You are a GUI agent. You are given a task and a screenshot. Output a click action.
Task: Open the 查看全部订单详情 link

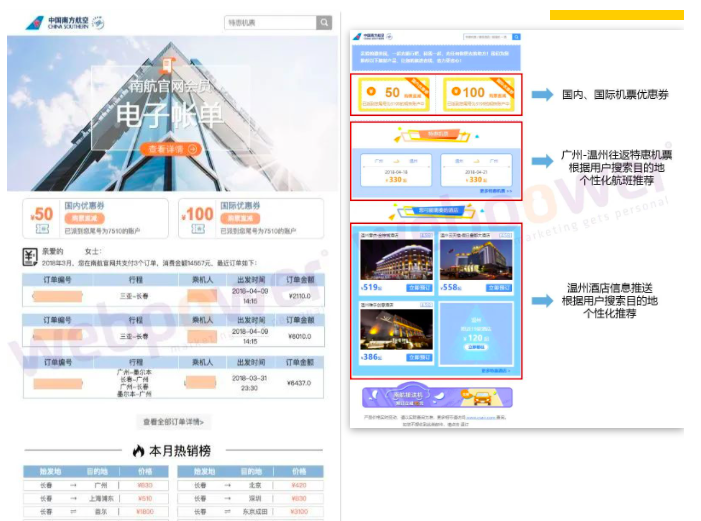point(173,422)
